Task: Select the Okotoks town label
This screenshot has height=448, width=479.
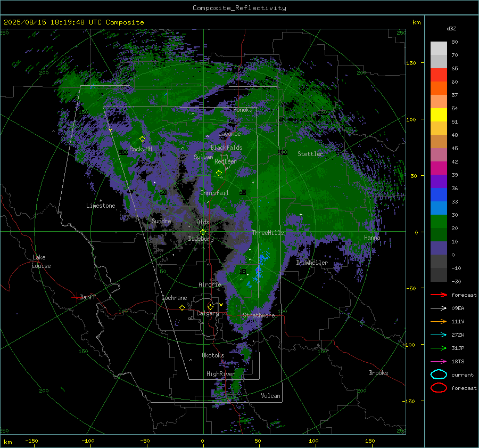Action: point(213,355)
